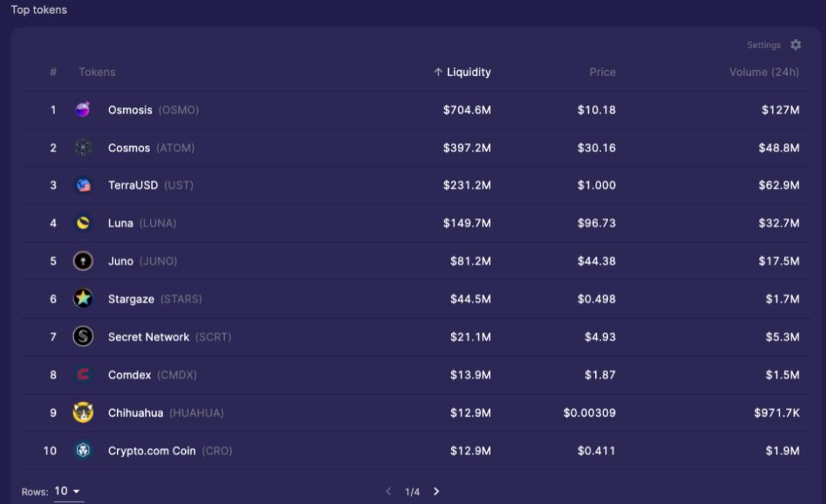Click the Crypto.com Coin icon
The image size is (826, 504).
(x=83, y=450)
